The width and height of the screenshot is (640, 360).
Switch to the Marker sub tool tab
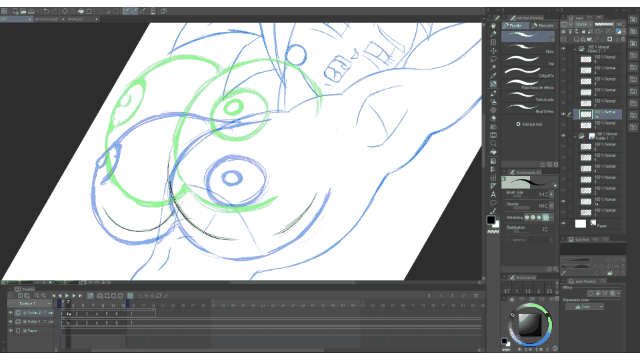[x=543, y=26]
